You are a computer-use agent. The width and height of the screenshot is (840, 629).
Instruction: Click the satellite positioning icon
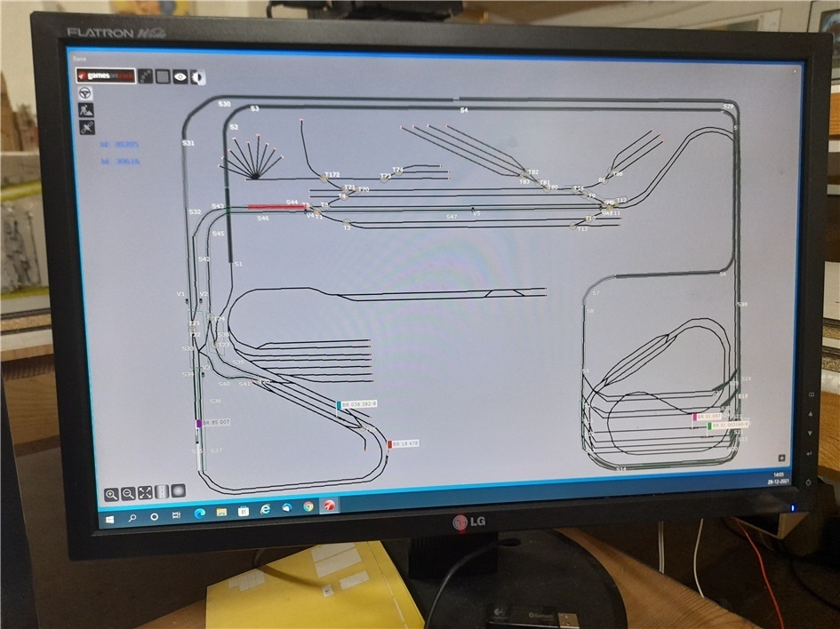(x=86, y=128)
